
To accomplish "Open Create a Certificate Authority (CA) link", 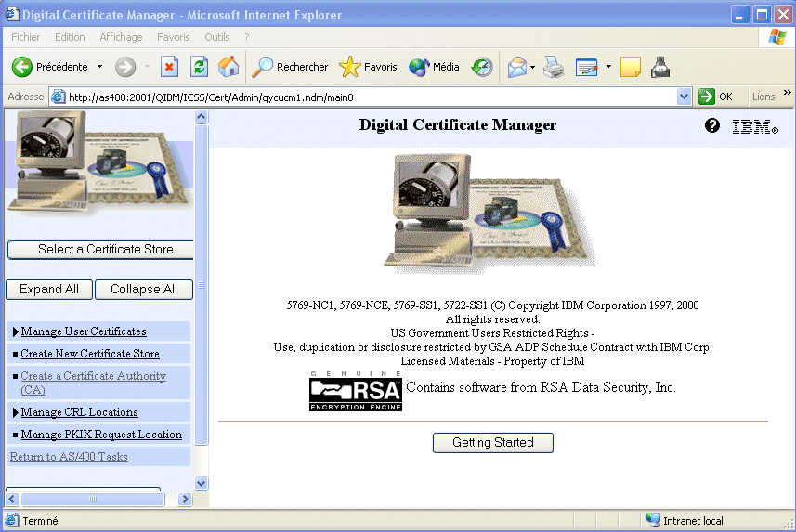I will click(x=94, y=383).
